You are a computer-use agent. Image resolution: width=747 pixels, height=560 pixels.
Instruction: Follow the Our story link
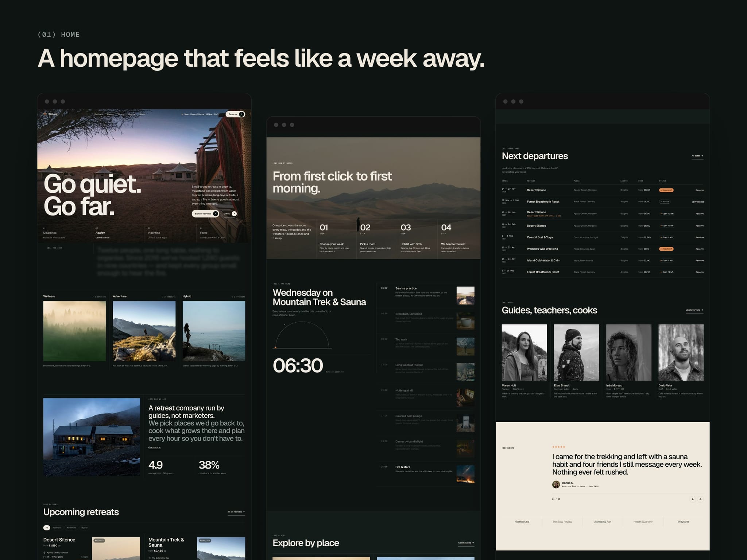pyautogui.click(x=155, y=447)
